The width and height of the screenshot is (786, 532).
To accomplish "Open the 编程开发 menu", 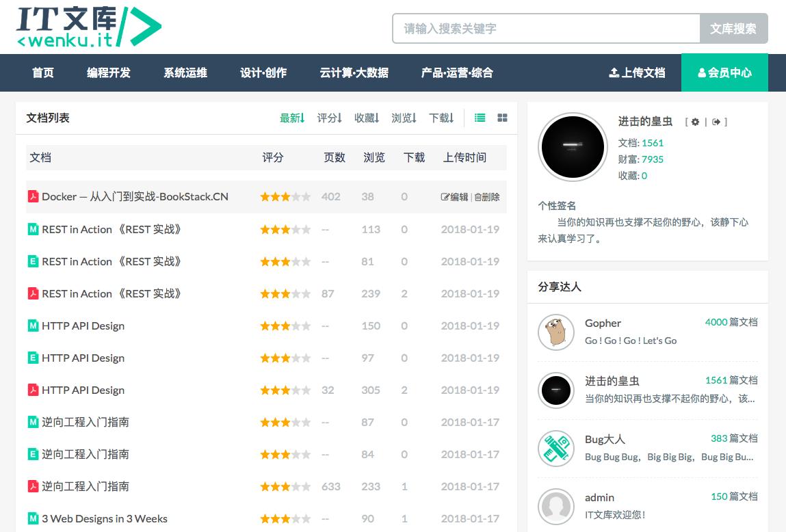I will (109, 72).
